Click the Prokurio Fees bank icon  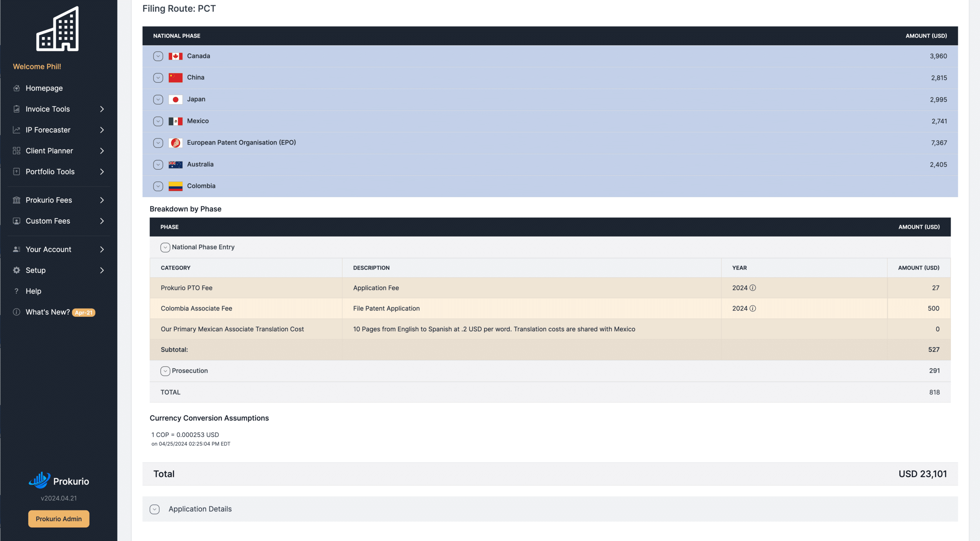(16, 200)
